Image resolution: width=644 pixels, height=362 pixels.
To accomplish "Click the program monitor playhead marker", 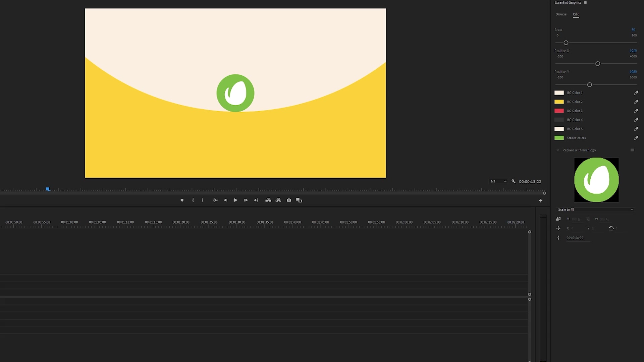I will (48, 189).
